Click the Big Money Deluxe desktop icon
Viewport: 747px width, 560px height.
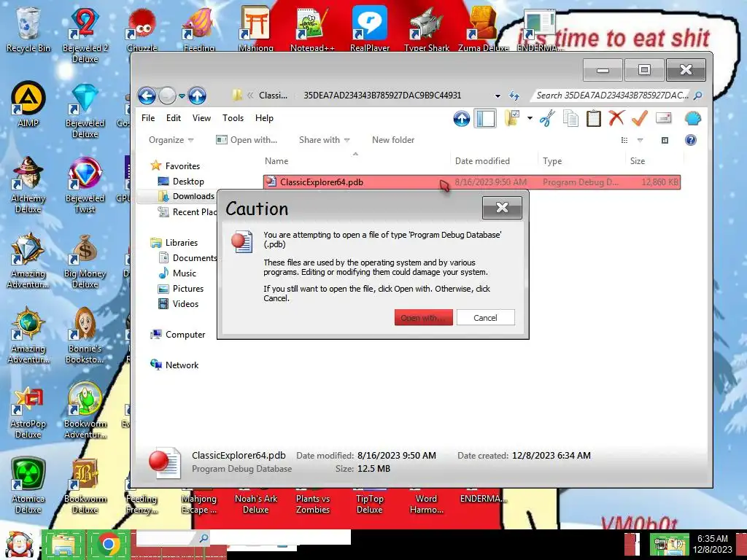tap(85, 261)
